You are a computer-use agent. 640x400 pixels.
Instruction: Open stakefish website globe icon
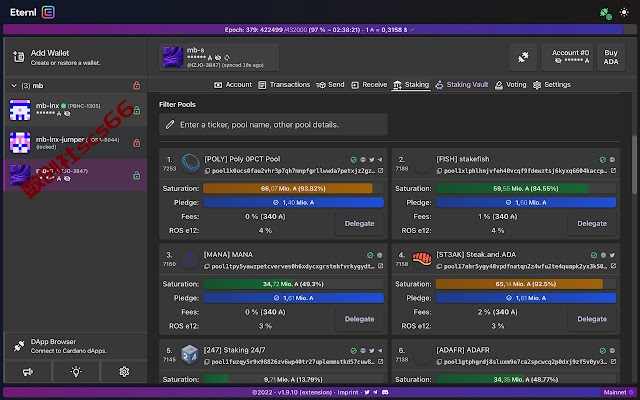pyautogui.click(x=612, y=160)
